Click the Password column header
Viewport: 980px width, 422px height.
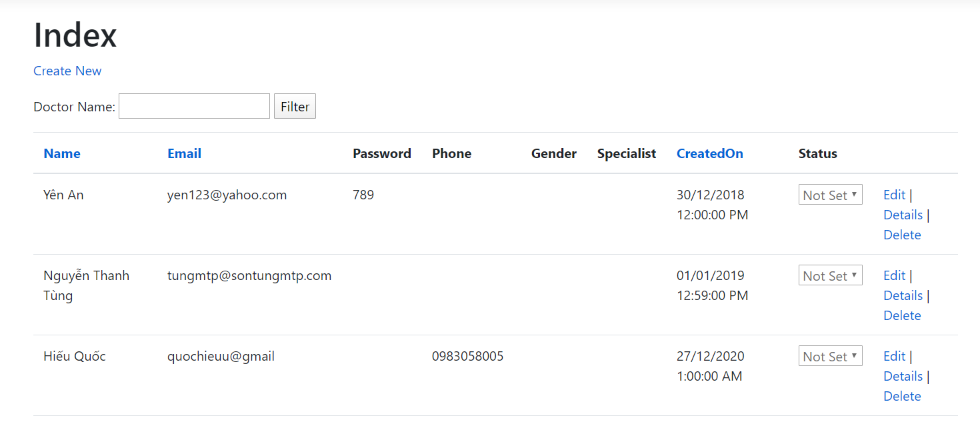[382, 153]
